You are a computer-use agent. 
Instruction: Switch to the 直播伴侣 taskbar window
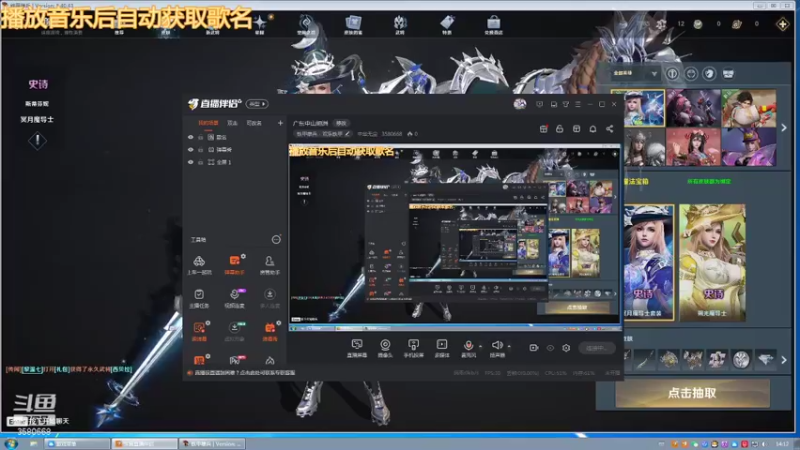(144, 444)
